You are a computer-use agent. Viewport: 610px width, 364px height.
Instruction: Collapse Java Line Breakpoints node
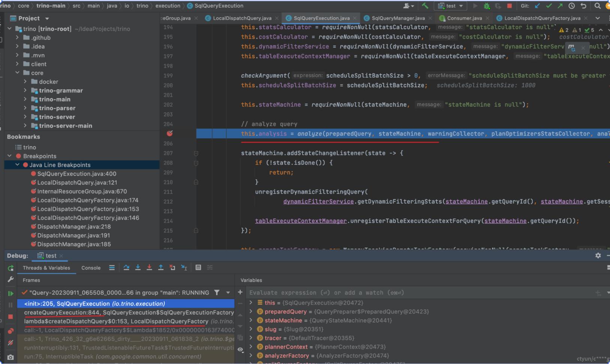pos(17,165)
